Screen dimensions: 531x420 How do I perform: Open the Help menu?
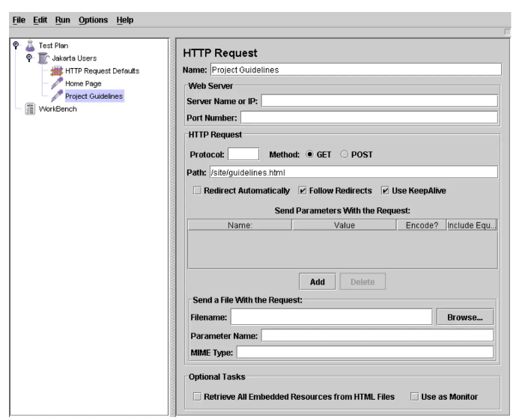[x=125, y=20]
